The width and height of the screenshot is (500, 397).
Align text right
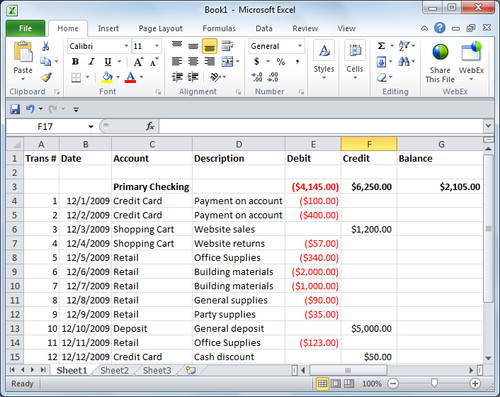[x=209, y=62]
